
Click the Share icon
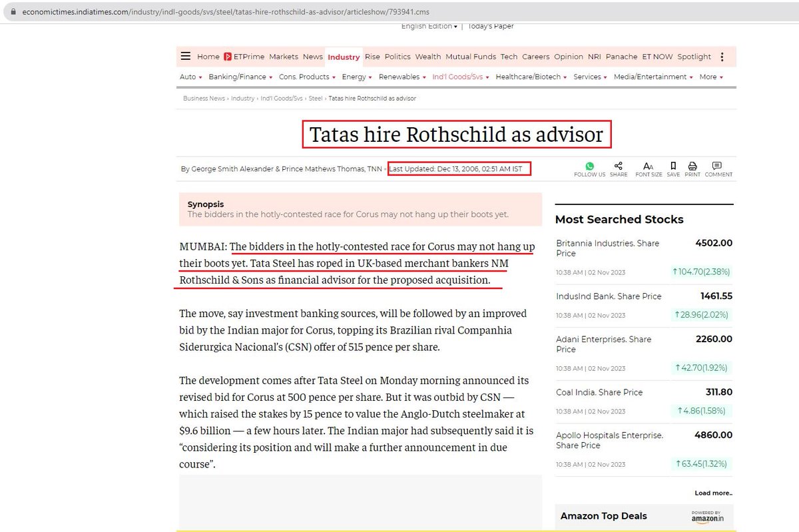coord(619,166)
